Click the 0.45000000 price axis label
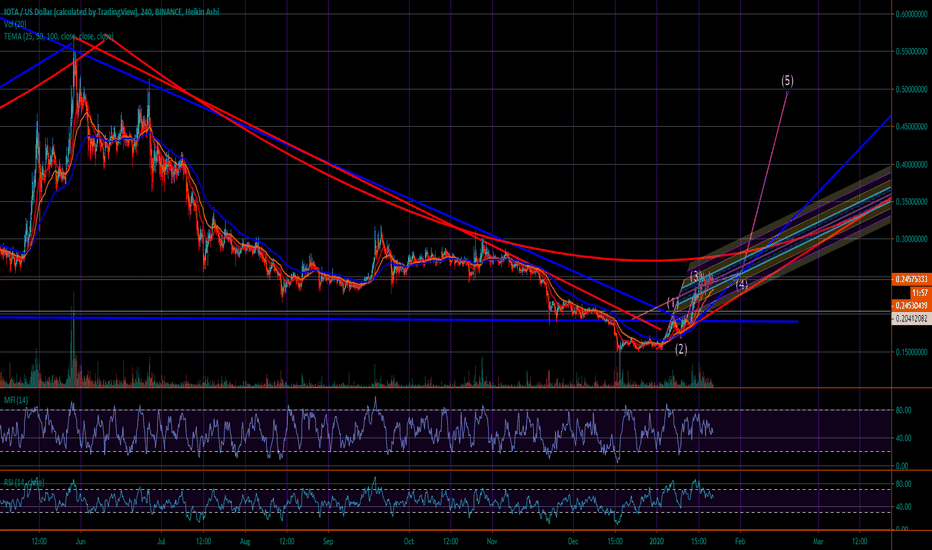 tap(911, 127)
